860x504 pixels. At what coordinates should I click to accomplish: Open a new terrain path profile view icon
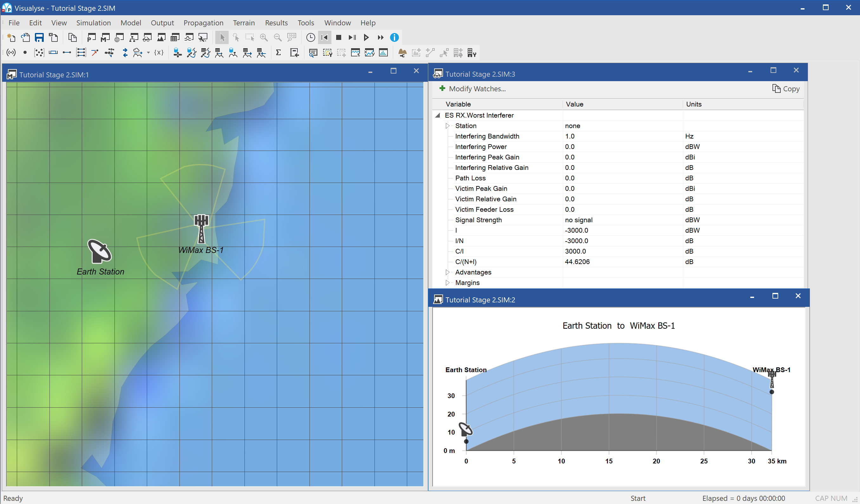pos(161,37)
